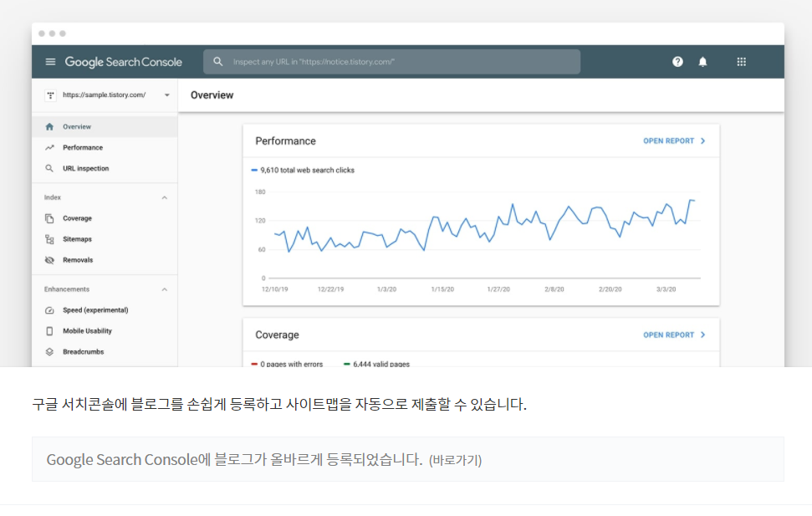Screen dimensions: 812x516
Task: Open the hamburger navigation menu
Action: [50, 62]
